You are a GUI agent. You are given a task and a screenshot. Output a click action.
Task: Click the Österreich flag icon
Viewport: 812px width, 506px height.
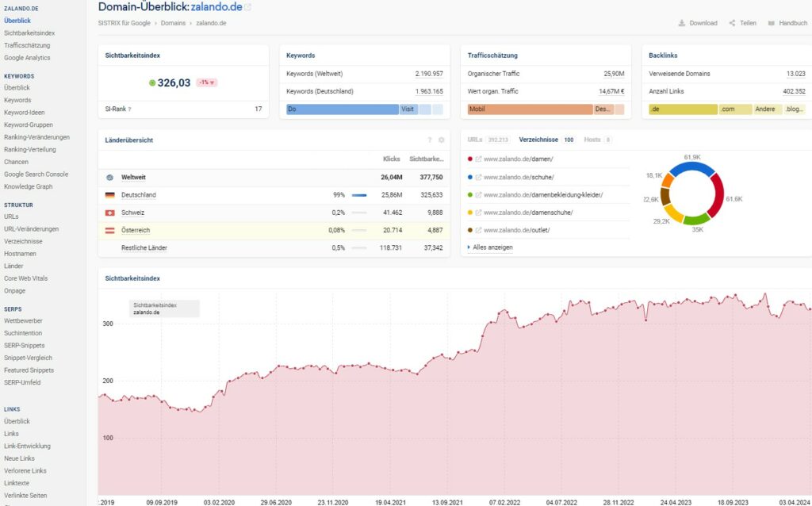click(x=109, y=230)
